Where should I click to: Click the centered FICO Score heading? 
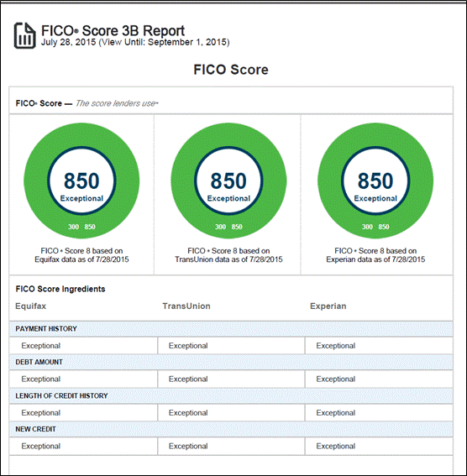tap(231, 70)
